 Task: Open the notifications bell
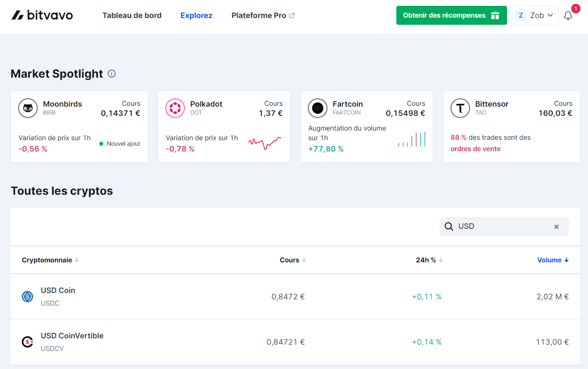pyautogui.click(x=568, y=16)
